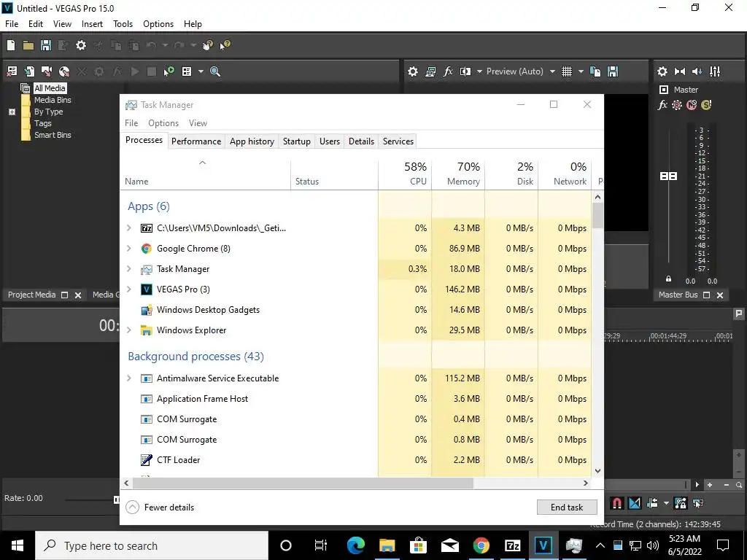747x560 pixels.
Task: Open a project with the folder icon
Action: [28, 45]
